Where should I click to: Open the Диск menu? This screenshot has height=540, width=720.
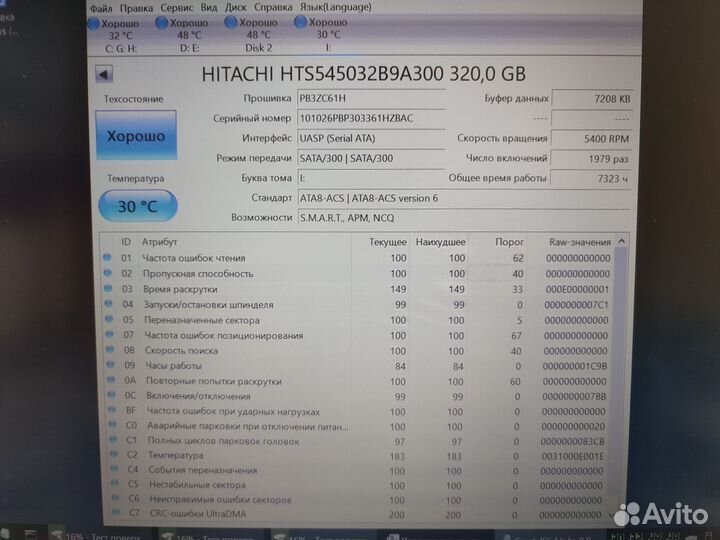click(x=236, y=7)
